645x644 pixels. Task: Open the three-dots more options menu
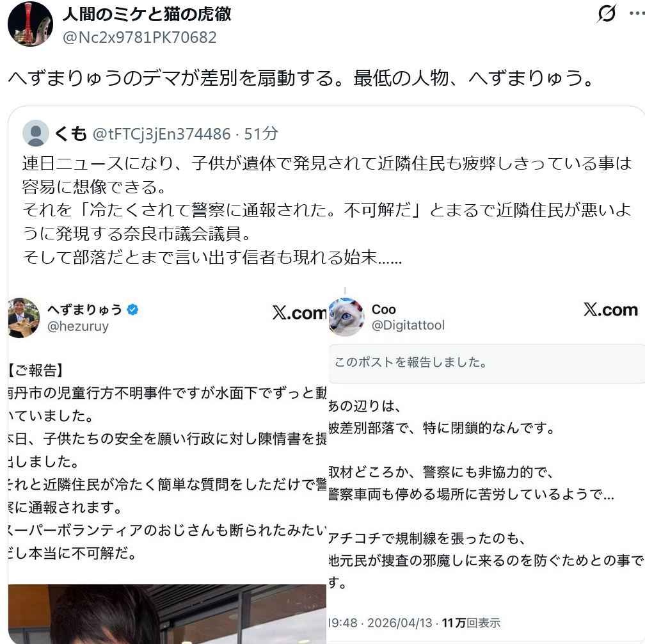pyautogui.click(x=637, y=13)
